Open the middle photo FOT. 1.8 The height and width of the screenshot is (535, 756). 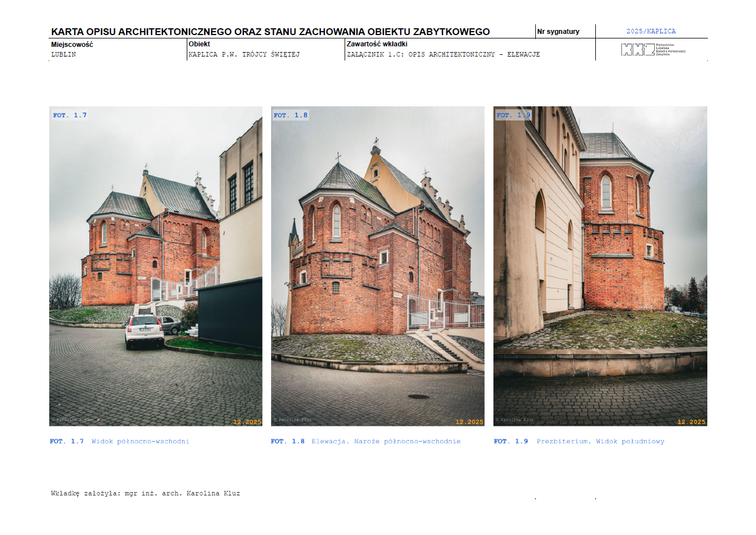377,266
